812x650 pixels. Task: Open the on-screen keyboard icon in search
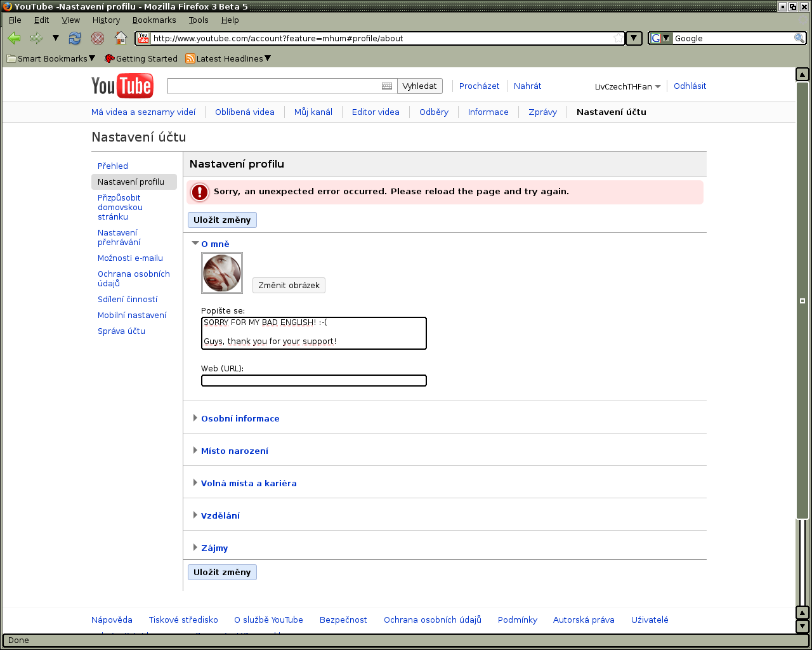tap(387, 86)
